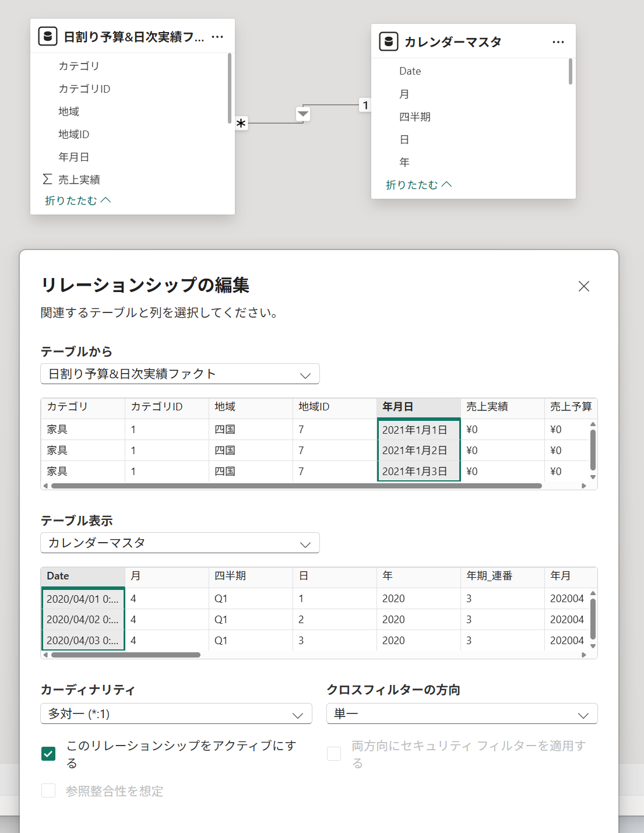Click the database icon on 日割り予算 table card
The width and height of the screenshot is (644, 833).
coord(48,37)
